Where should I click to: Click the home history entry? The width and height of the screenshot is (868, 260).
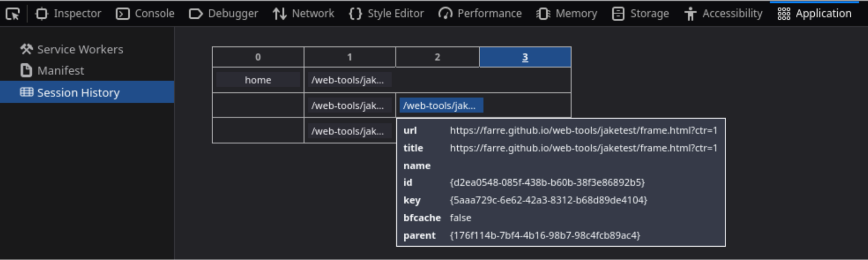click(x=258, y=80)
